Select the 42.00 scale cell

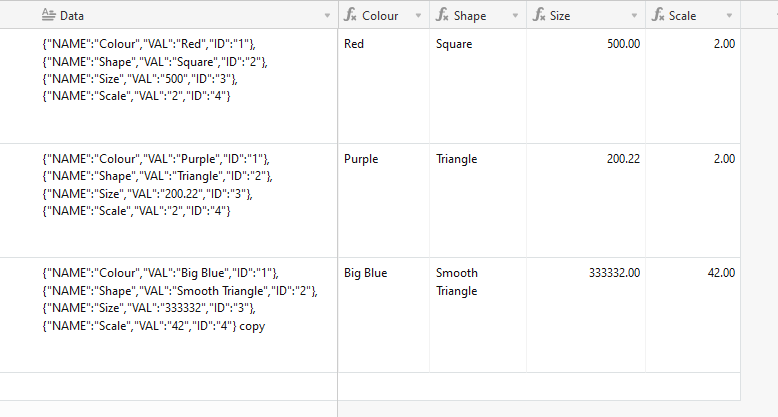[x=693, y=315]
